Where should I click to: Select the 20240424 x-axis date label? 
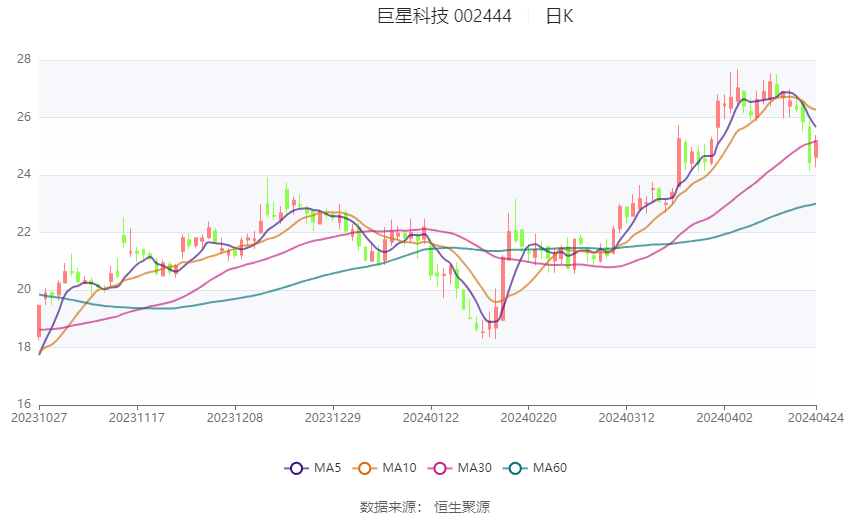pos(815,418)
